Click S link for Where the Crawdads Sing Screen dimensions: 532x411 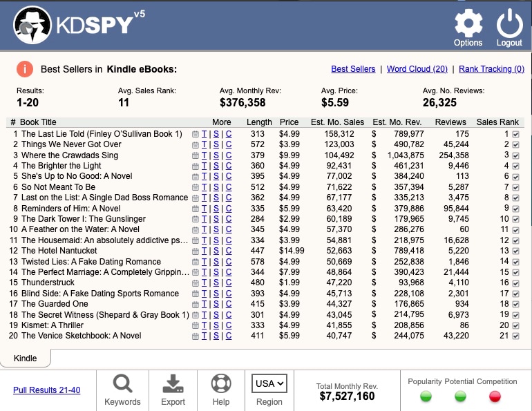(x=216, y=155)
